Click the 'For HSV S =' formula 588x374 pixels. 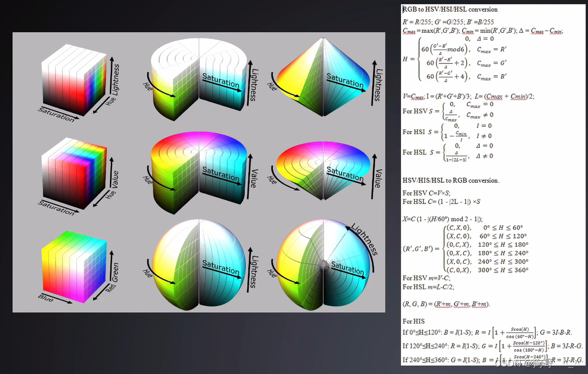tap(448, 111)
